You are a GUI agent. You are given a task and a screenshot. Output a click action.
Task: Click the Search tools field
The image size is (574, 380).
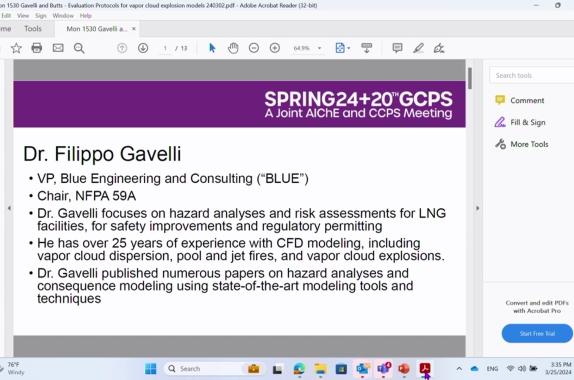pyautogui.click(x=532, y=75)
